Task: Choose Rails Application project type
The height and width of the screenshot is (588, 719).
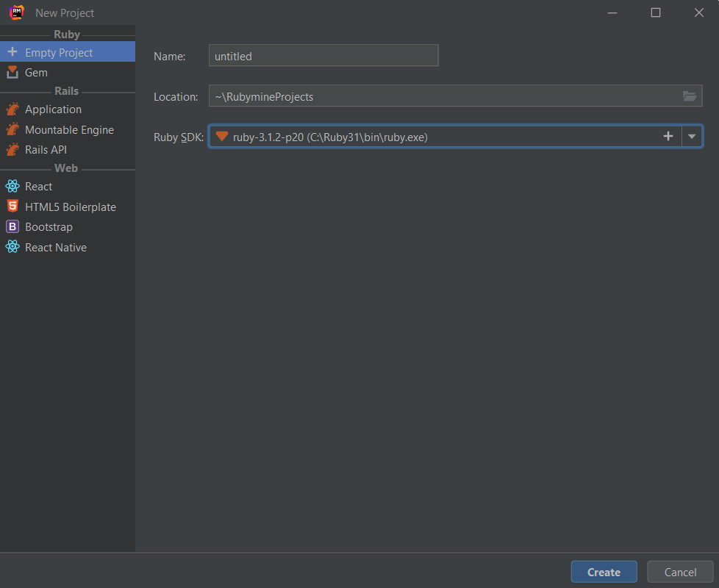Action: pos(68,109)
